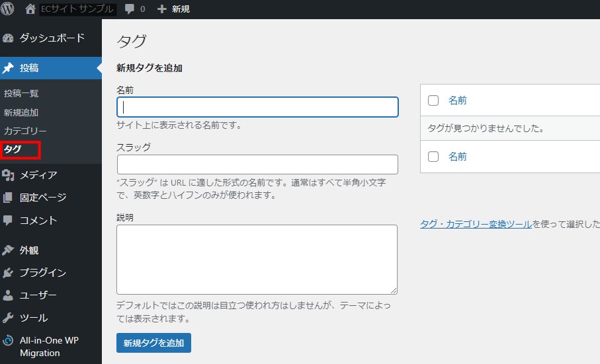Image resolution: width=600 pixels, height=364 pixels.
Task: Go to カテゴリー submenu item
Action: coord(25,131)
